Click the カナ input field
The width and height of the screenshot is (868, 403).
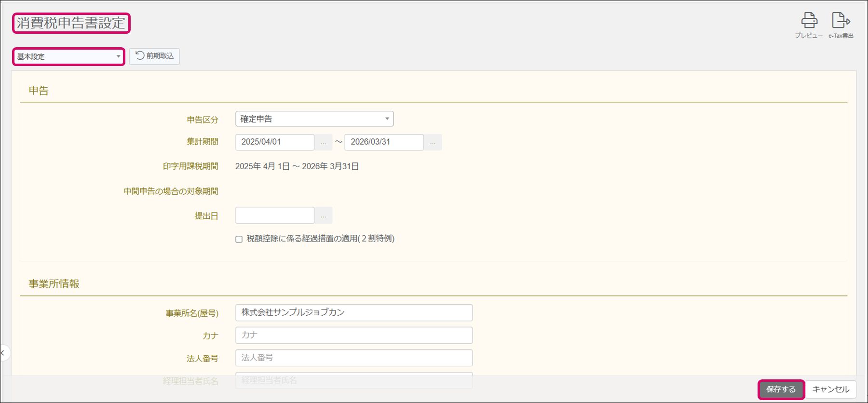pyautogui.click(x=353, y=335)
